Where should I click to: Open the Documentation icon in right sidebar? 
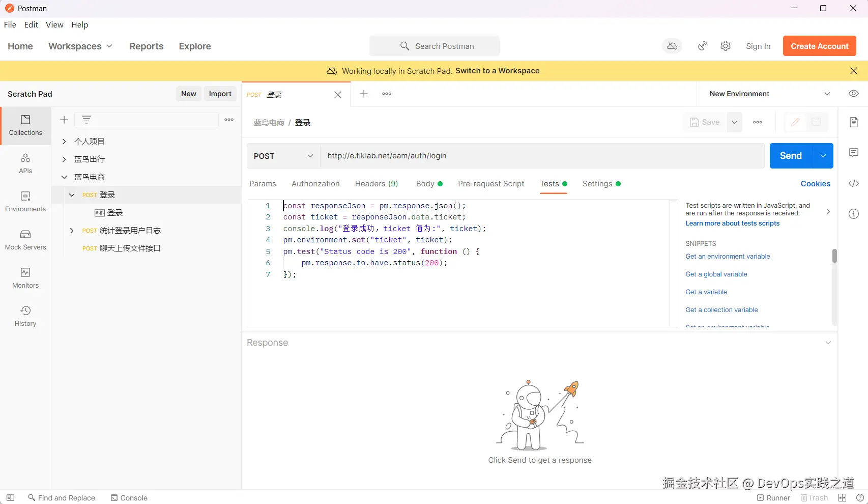click(x=854, y=122)
